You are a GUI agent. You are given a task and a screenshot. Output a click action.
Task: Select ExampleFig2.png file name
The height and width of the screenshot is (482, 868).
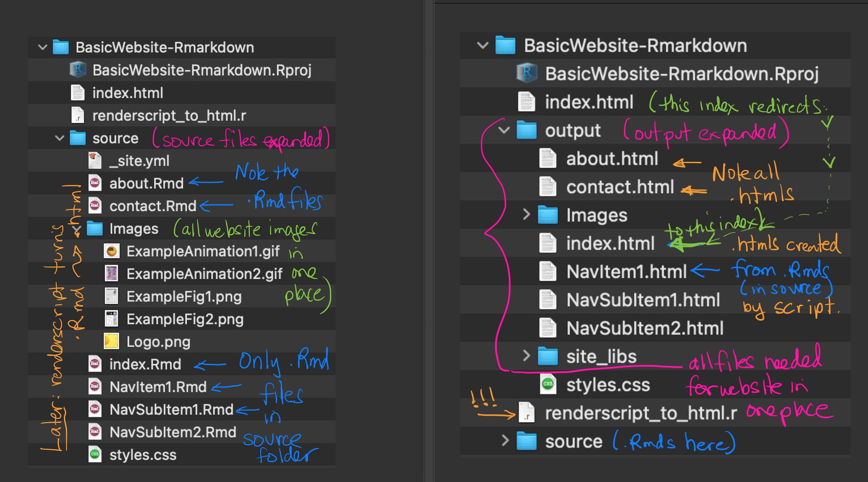point(185,319)
